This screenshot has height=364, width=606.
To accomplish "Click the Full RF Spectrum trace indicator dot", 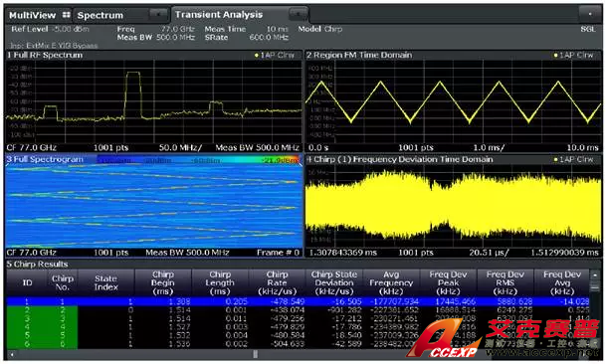I will 257,56.
